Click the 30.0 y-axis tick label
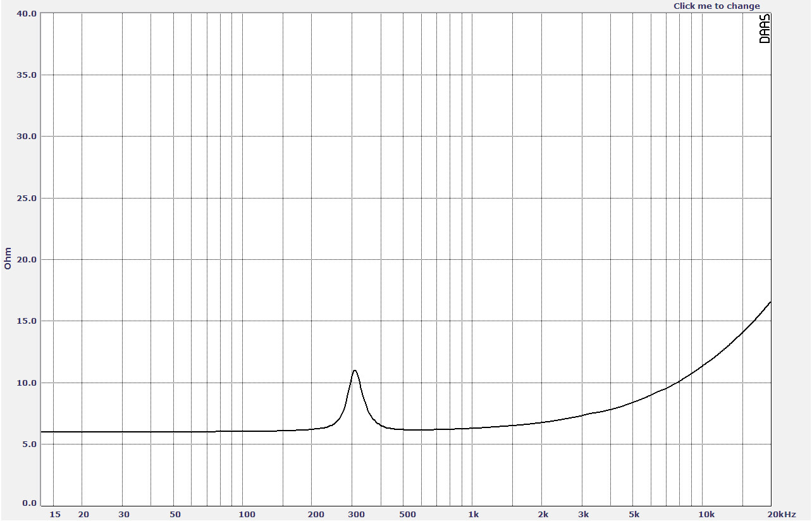812x521 pixels. [x=26, y=137]
